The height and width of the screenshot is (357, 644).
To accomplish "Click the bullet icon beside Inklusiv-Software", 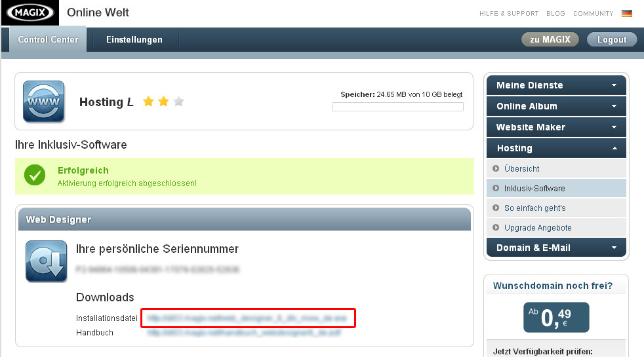I will pos(496,188).
